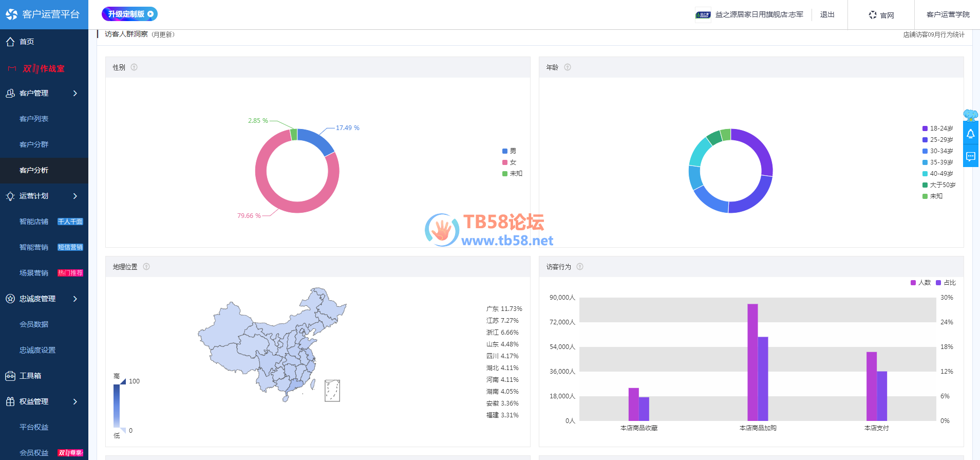Click the info icon next to 地理位置
This screenshot has width=980, height=460.
[x=146, y=267]
